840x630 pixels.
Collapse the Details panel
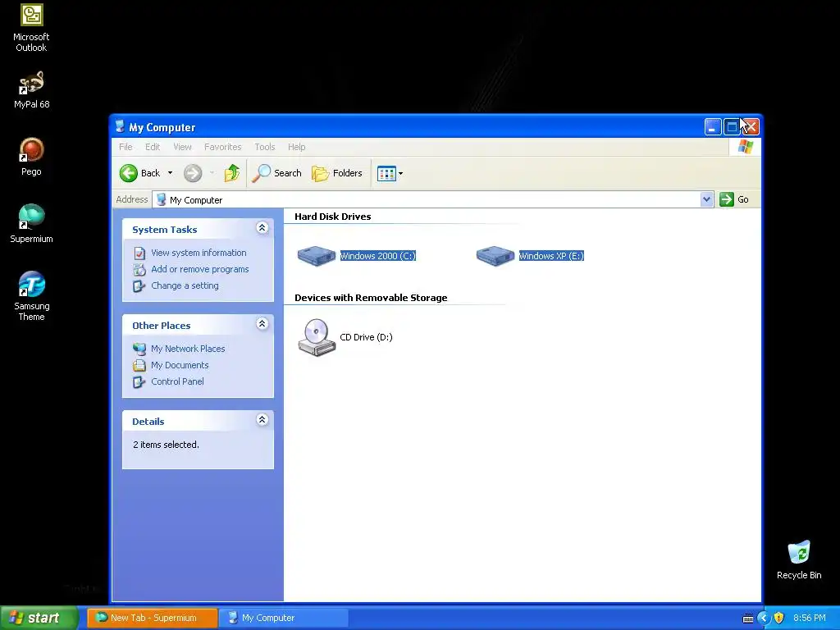262,420
